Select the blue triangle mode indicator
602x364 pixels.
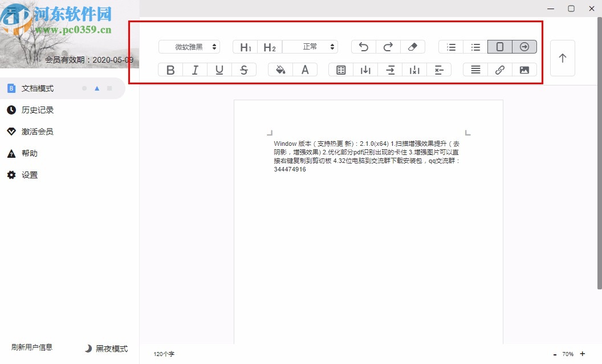coord(97,88)
